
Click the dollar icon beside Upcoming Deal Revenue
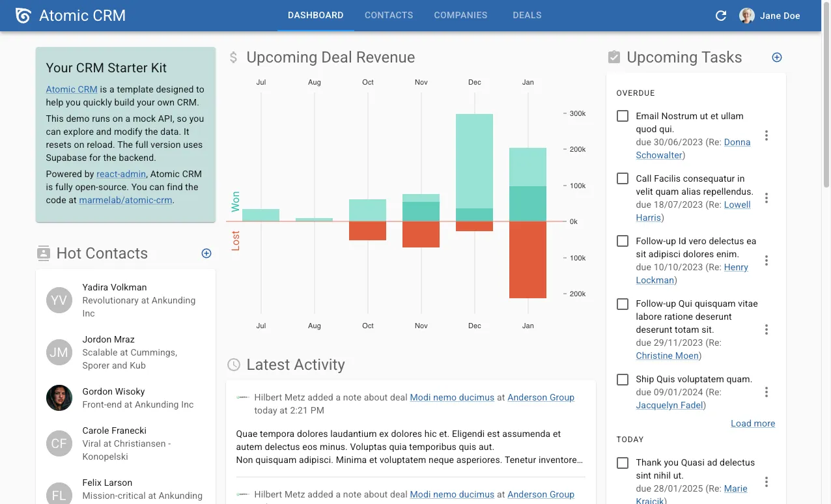pyautogui.click(x=233, y=57)
